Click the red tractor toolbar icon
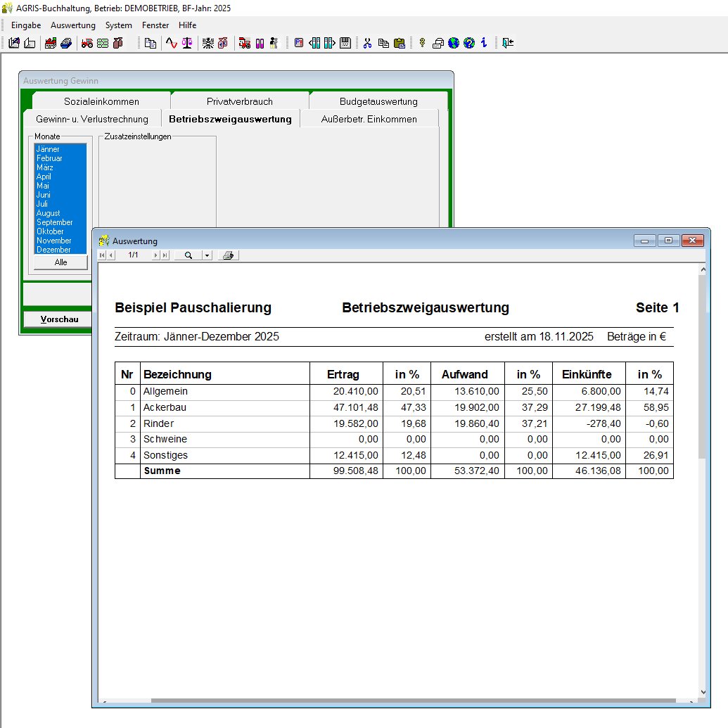Image resolution: width=728 pixels, height=728 pixels. coord(88,43)
